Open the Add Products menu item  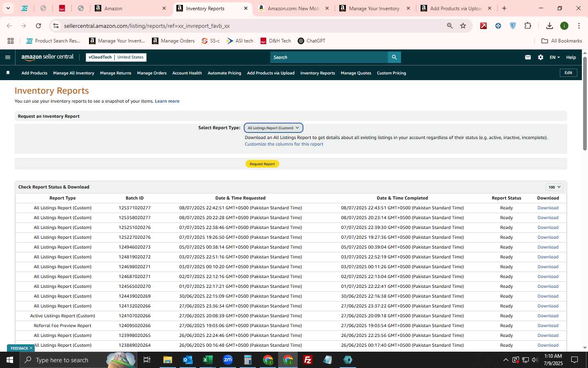tap(34, 73)
